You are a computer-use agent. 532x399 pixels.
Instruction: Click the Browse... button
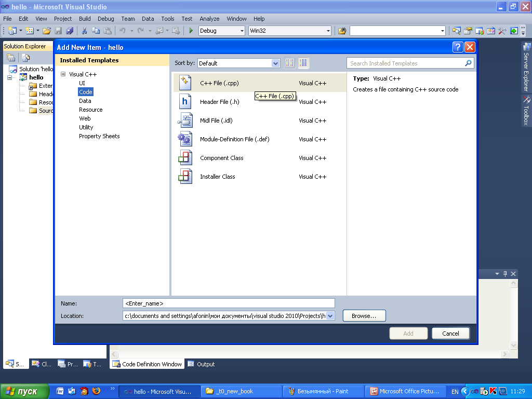tap(364, 316)
